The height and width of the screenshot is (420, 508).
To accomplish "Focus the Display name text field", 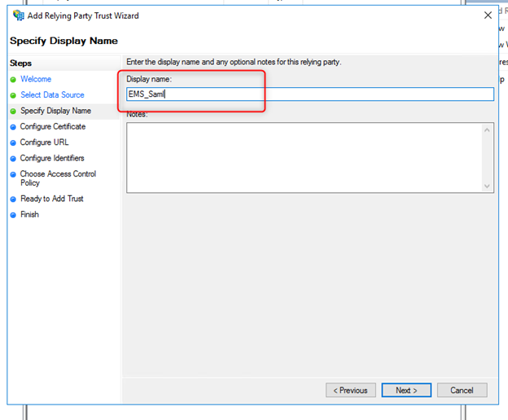I will [309, 94].
